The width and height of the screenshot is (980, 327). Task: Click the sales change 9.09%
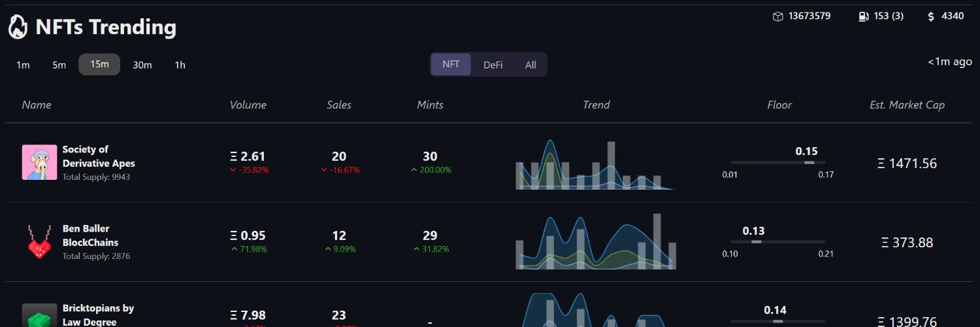(340, 249)
